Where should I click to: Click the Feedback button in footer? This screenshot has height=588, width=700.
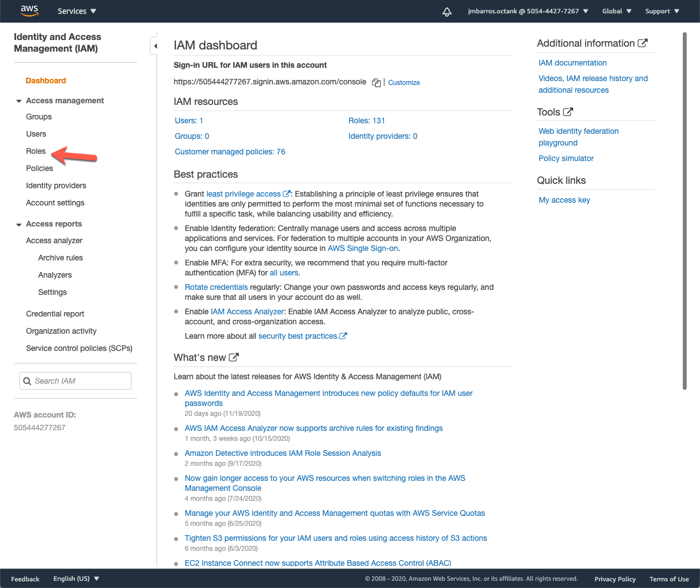pos(25,579)
